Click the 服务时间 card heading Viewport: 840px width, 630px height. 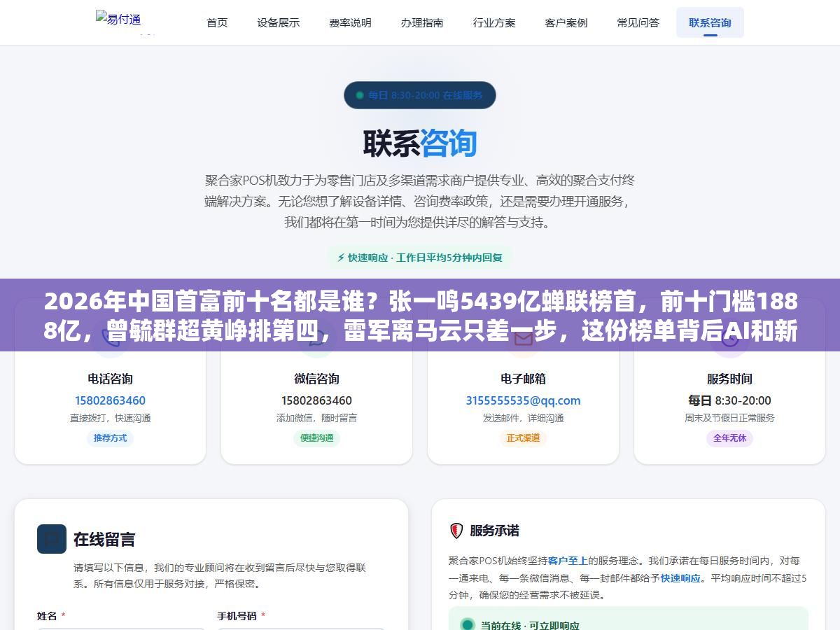(x=729, y=379)
